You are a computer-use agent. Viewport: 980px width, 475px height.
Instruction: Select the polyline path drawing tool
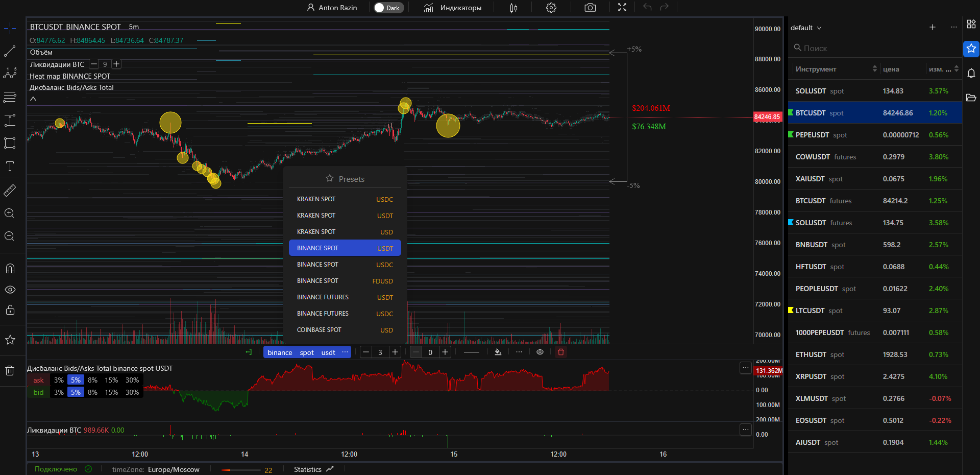click(10, 73)
